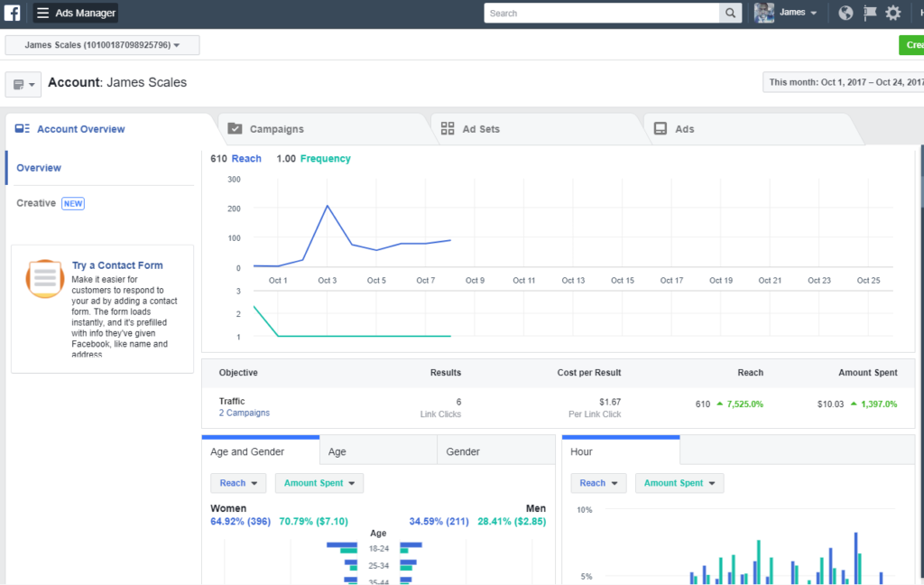Click the Account Overview tab icon

23,128
